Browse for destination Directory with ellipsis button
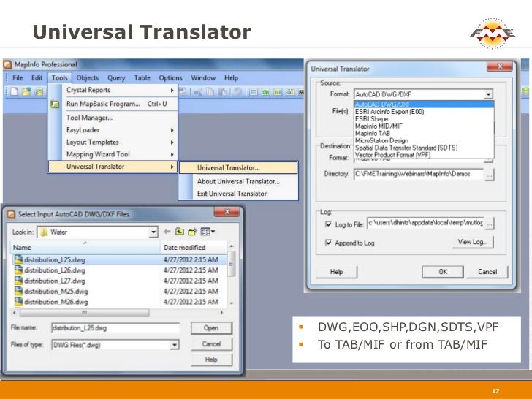The height and width of the screenshot is (399, 532). [490, 175]
